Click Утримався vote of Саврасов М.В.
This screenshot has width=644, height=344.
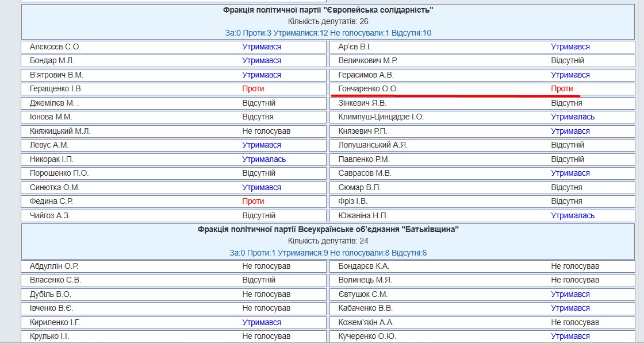570,173
